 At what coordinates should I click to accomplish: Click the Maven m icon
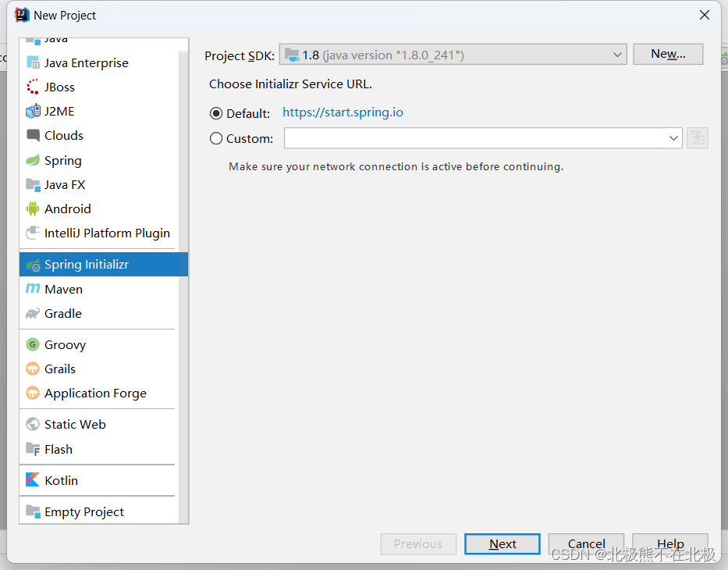coord(33,288)
